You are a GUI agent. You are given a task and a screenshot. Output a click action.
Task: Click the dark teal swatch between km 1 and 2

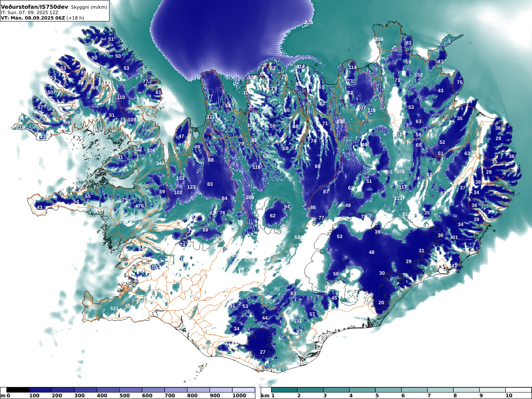284,390
